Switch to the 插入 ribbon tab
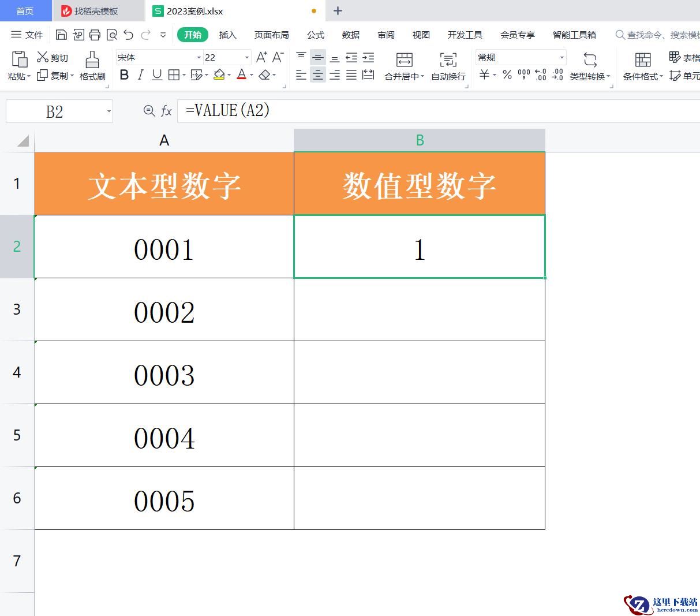Viewport: 700px width, 616px height. pyautogui.click(x=228, y=35)
